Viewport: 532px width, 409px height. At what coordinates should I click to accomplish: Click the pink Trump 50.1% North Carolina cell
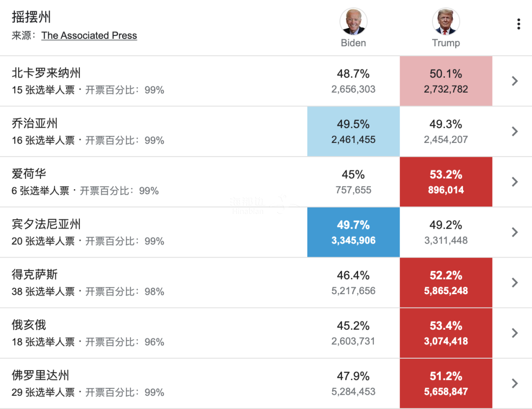(446, 81)
